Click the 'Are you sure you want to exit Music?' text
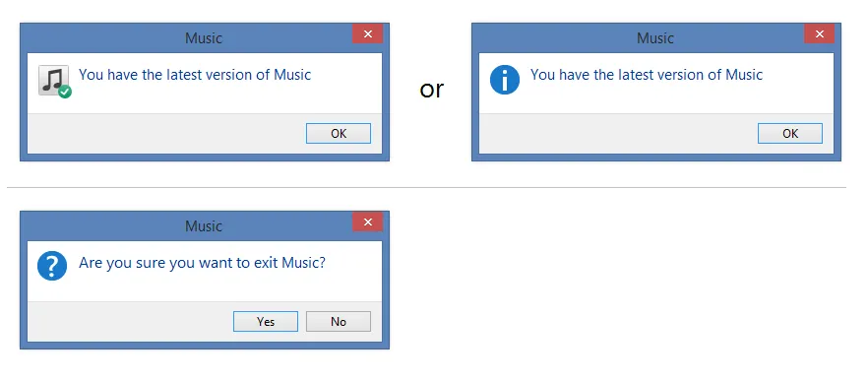This screenshot has height=380, width=868. pos(202,263)
